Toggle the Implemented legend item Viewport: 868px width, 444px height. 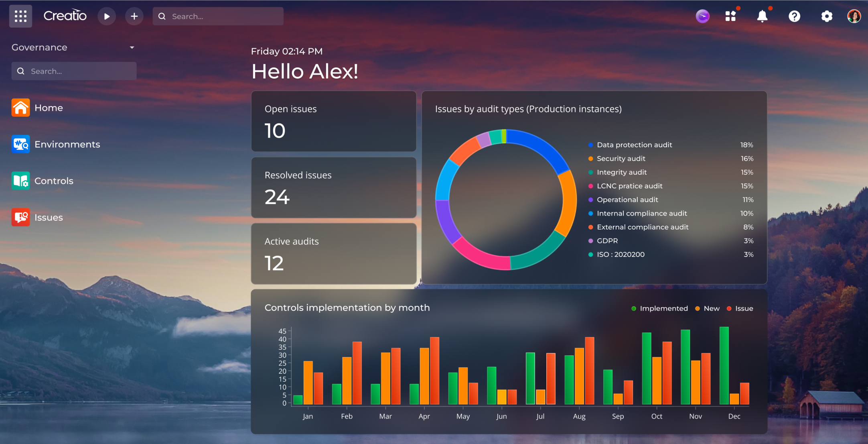(659, 308)
